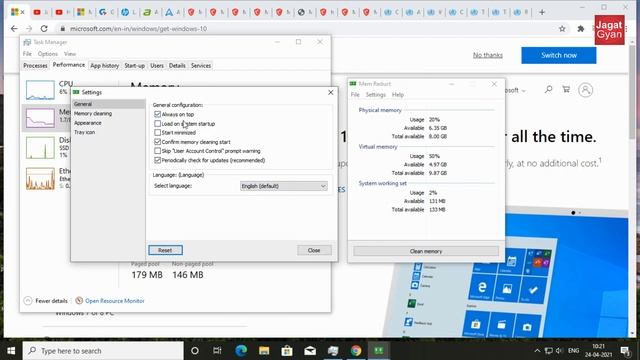
Task: Collapse Task Manager with Fewer details
Action: click(x=45, y=301)
